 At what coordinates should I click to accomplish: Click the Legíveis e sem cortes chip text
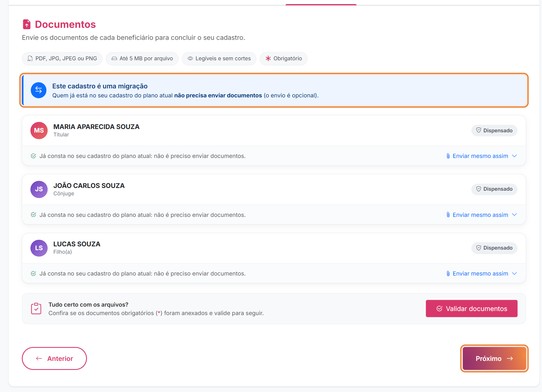coord(223,59)
